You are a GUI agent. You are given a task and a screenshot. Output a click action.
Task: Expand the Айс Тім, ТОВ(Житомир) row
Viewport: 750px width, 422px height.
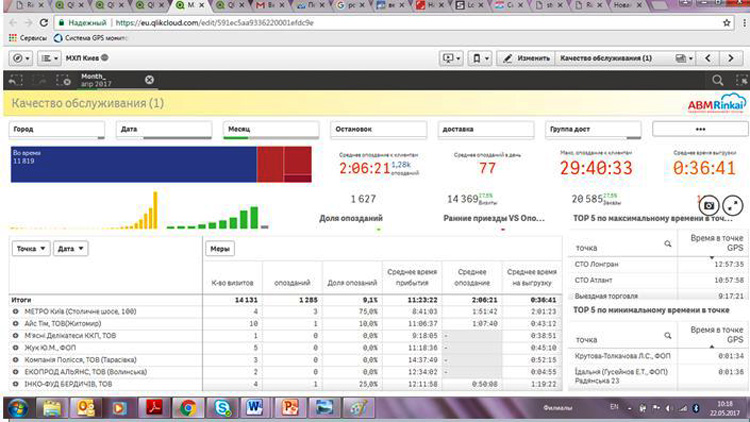(x=15, y=323)
